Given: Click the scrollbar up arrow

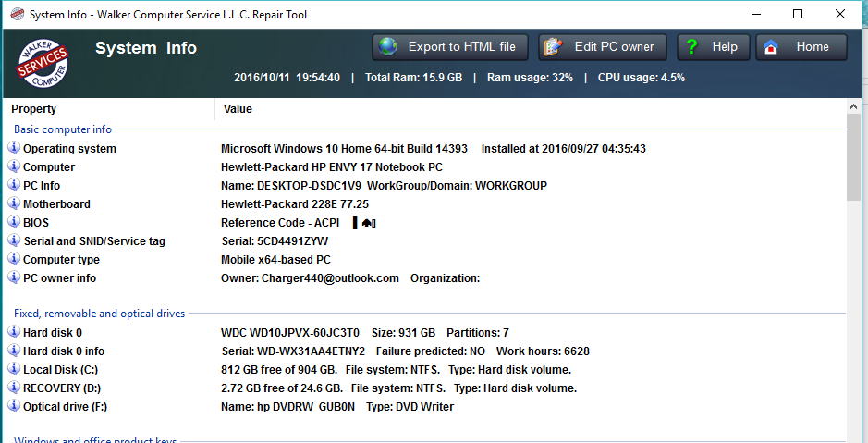Looking at the screenshot, I should [853, 106].
